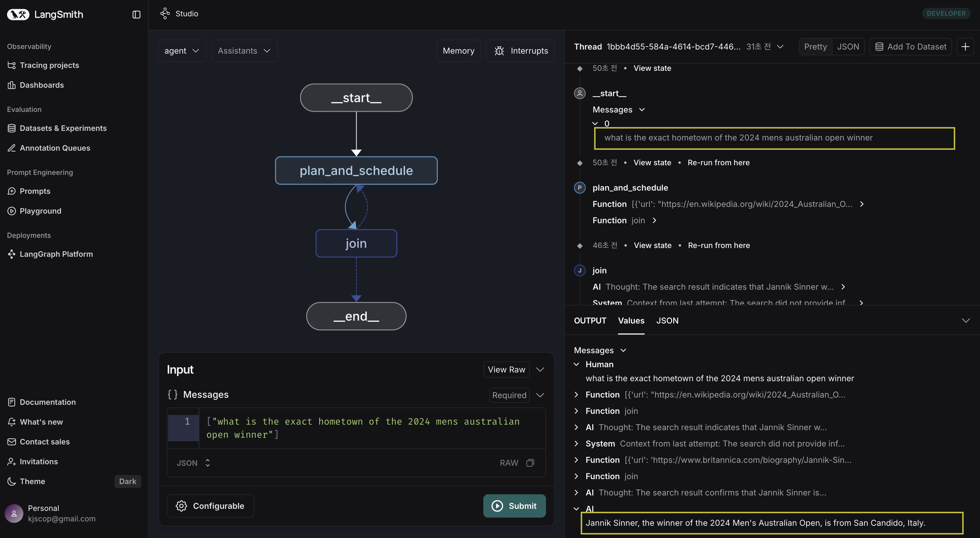Click Contact sales

[x=45, y=442]
